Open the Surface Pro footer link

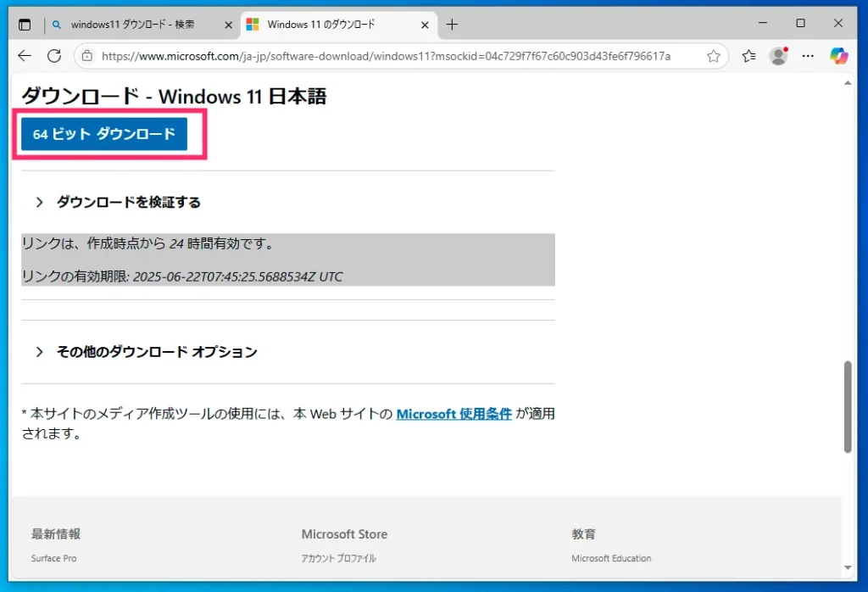[53, 558]
